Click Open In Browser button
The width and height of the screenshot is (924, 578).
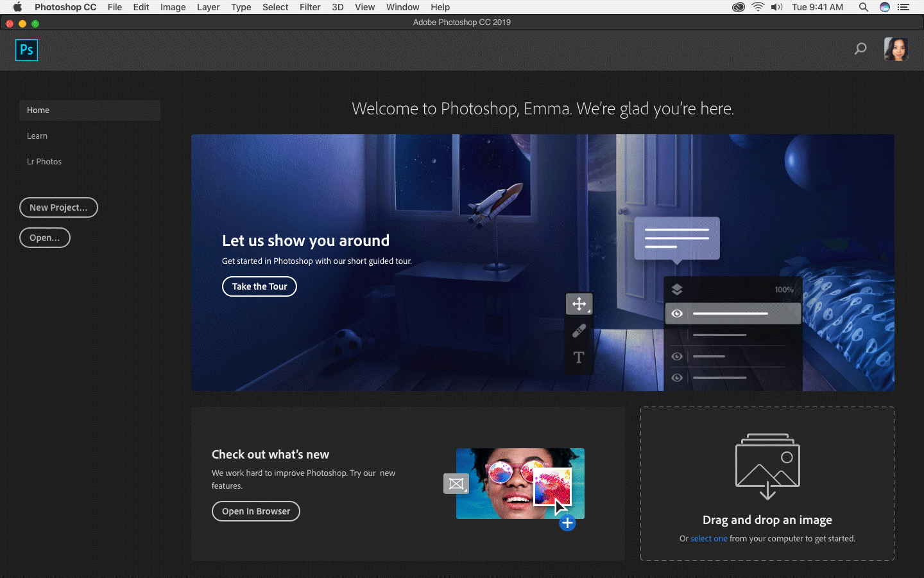(x=256, y=511)
